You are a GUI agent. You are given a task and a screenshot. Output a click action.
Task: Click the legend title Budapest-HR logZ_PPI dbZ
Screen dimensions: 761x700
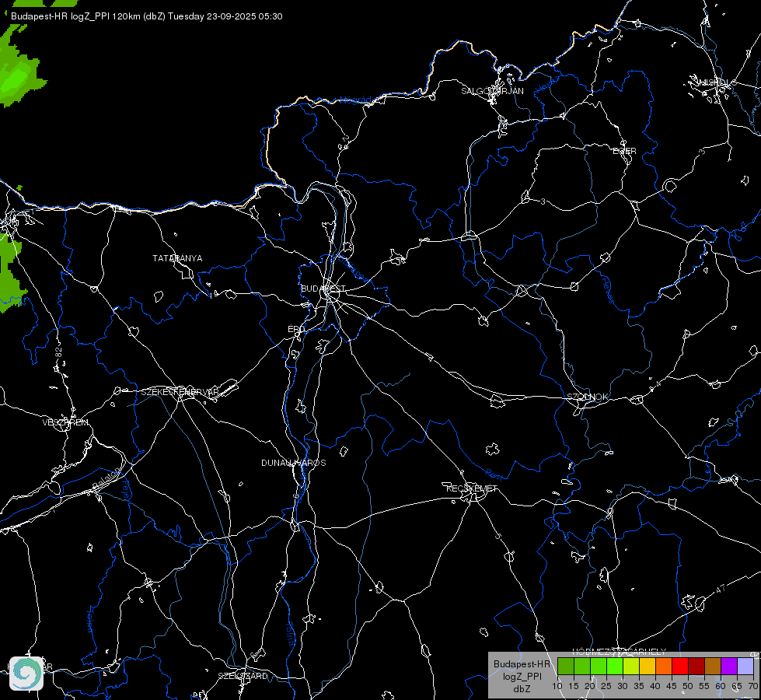[522, 676]
